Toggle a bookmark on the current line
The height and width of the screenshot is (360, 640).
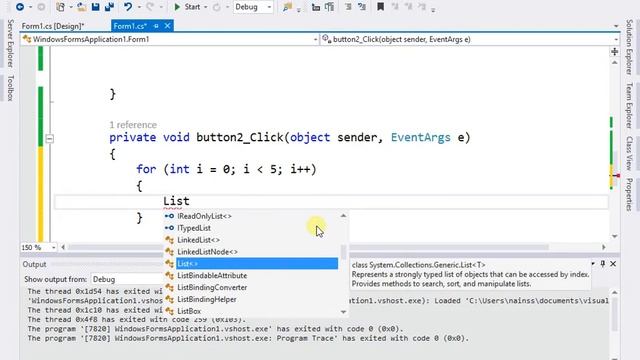point(380,7)
